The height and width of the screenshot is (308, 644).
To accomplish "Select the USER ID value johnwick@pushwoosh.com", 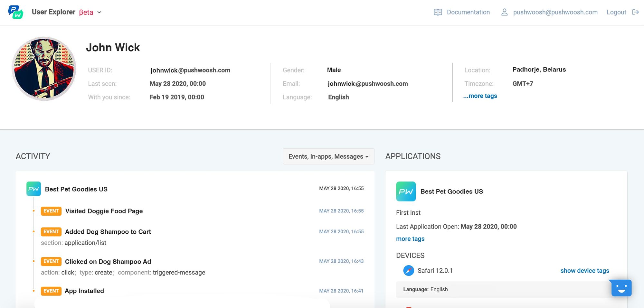I will click(x=190, y=70).
